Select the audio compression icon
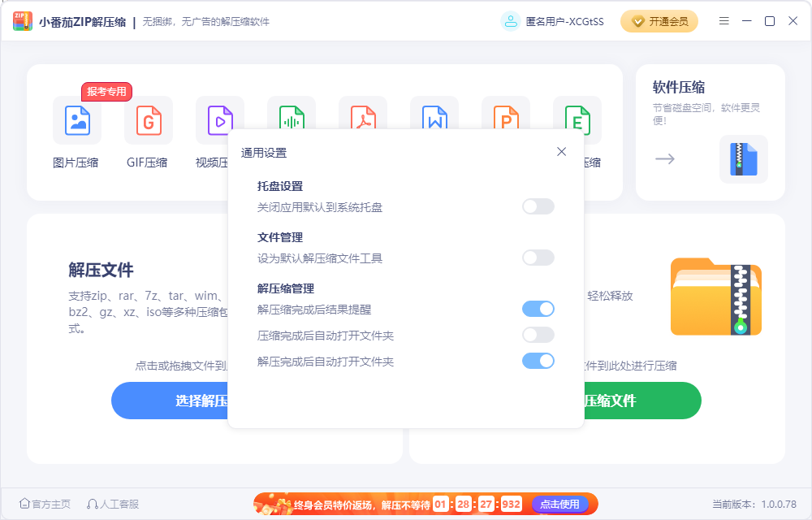This screenshot has width=812, height=520. (292, 114)
